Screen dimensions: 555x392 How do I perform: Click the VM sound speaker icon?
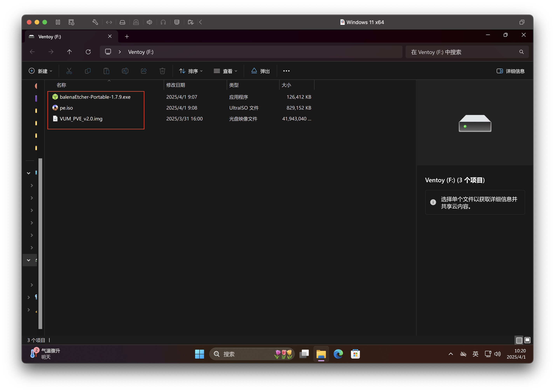pos(149,22)
